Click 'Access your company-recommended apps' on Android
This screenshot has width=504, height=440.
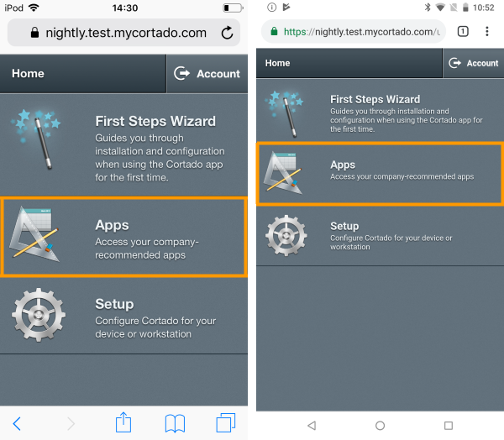[402, 176]
